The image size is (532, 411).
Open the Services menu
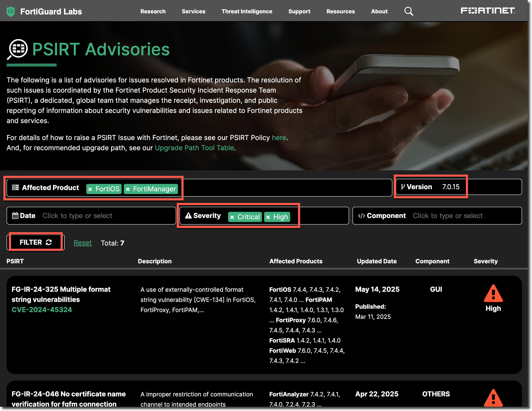click(194, 11)
